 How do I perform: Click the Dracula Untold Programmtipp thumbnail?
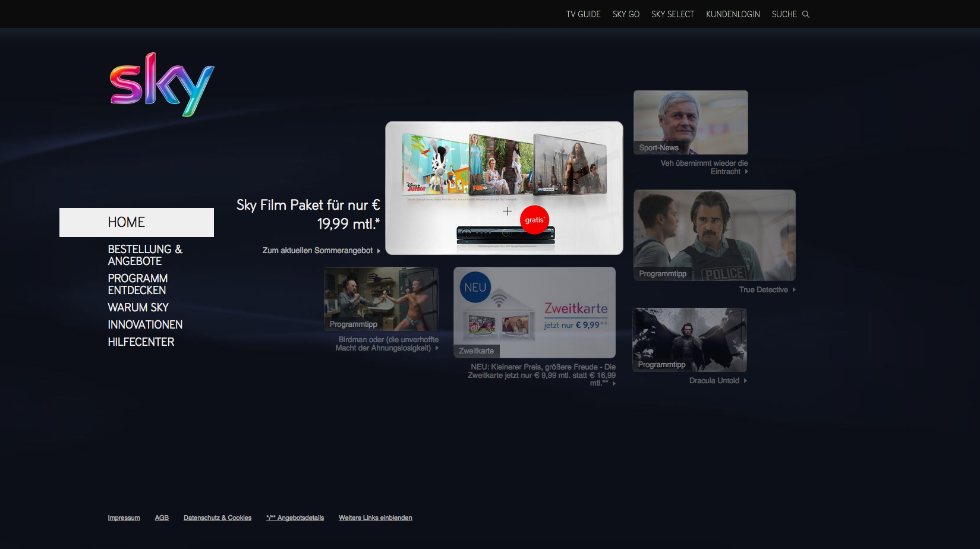pos(689,340)
